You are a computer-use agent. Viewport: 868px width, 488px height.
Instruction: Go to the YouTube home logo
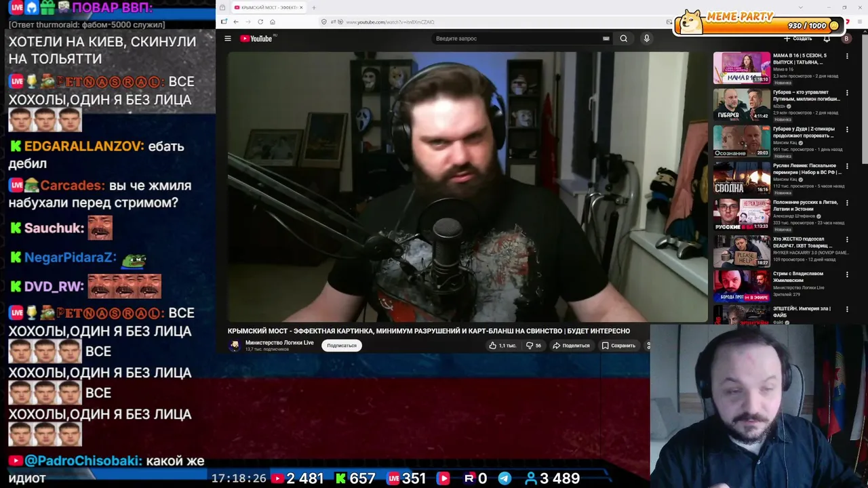[256, 39]
